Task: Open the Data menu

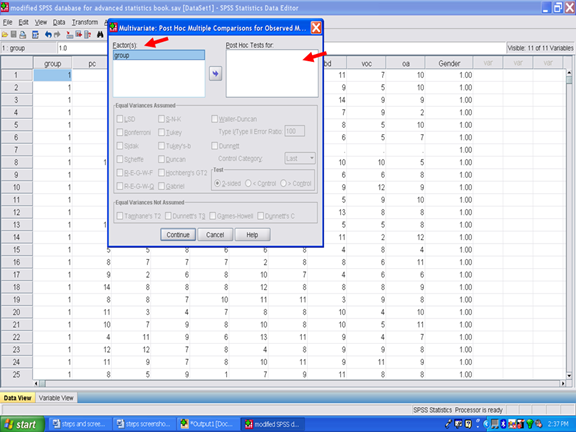Action: [59, 22]
